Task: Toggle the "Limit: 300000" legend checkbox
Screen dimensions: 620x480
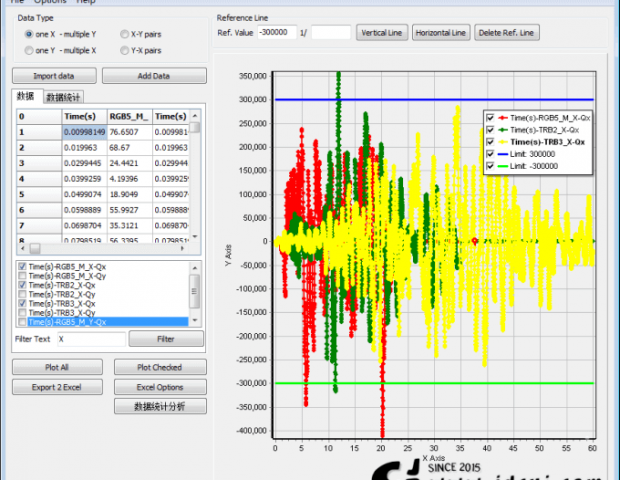Action: point(490,155)
